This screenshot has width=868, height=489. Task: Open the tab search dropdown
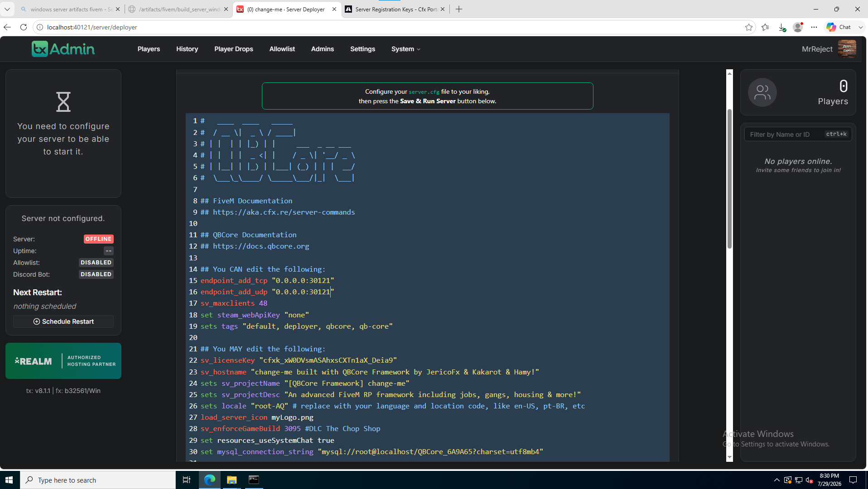pyautogui.click(x=7, y=9)
